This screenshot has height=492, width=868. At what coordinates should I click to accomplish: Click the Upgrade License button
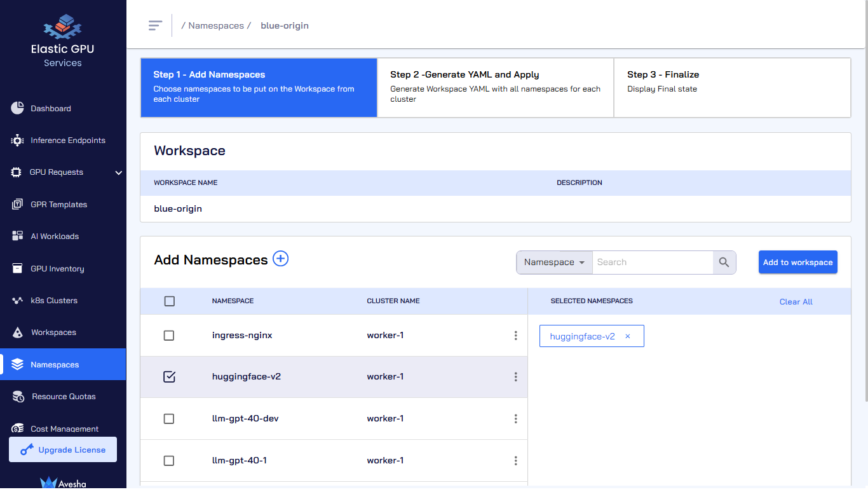click(x=63, y=449)
